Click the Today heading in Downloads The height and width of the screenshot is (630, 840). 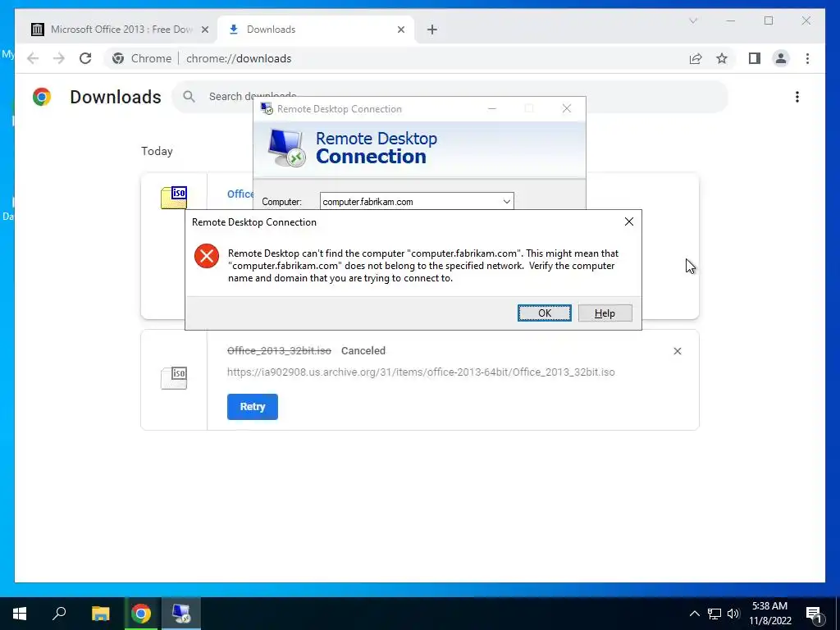coord(157,151)
